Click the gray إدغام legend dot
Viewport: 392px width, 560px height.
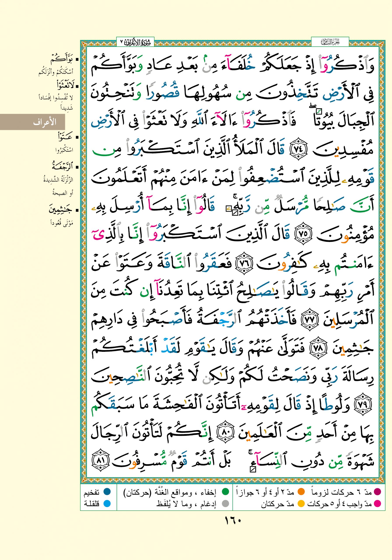225,503
